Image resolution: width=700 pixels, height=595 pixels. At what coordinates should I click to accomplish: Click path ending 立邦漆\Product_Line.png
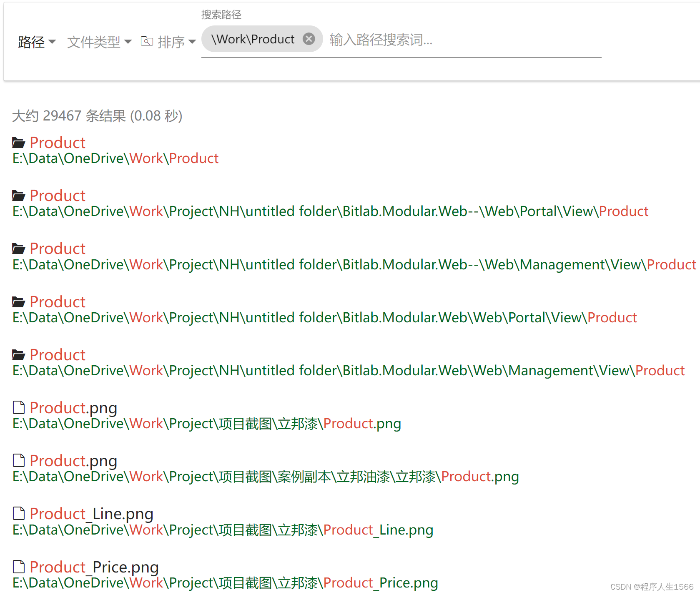[x=223, y=530]
